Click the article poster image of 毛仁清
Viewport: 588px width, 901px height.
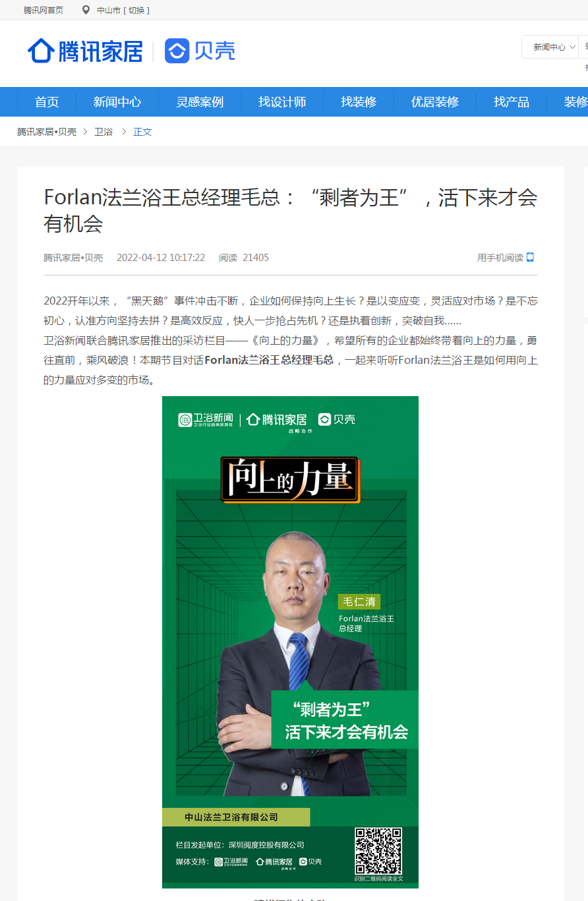point(290,642)
